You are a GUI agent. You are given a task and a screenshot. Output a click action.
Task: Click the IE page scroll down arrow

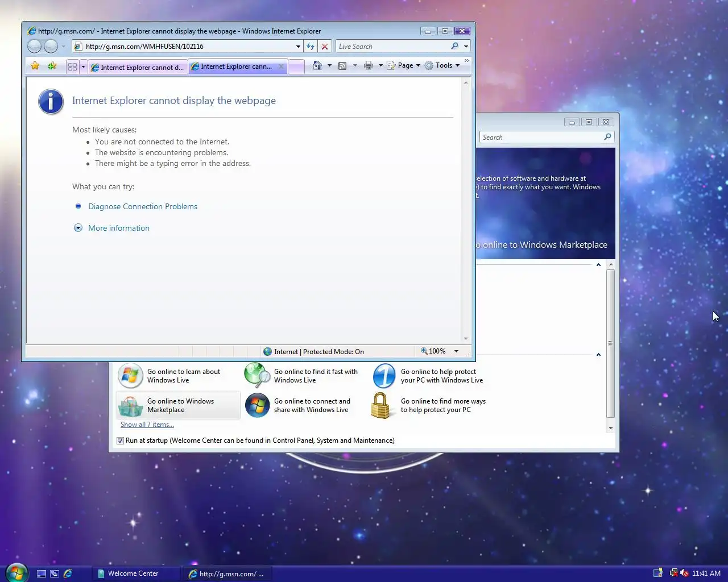(466, 338)
